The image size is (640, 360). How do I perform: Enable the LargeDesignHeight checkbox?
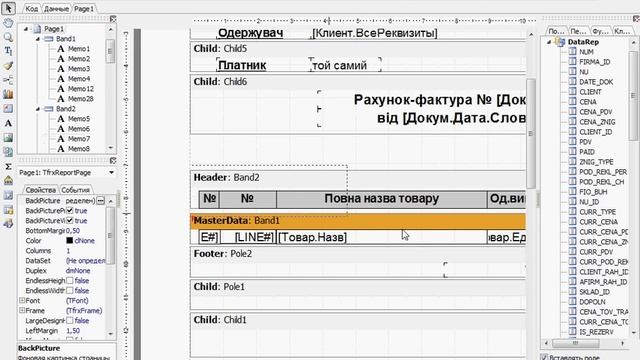point(70,320)
